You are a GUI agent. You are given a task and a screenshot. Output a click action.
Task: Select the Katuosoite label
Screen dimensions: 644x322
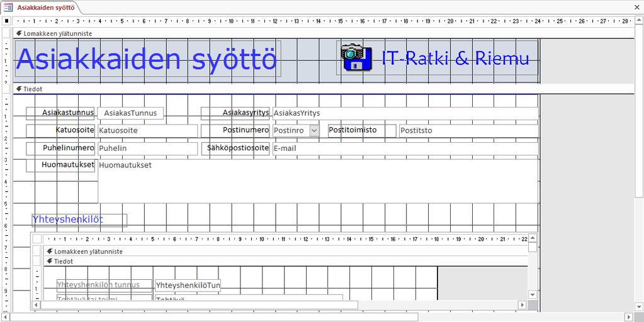60,130
